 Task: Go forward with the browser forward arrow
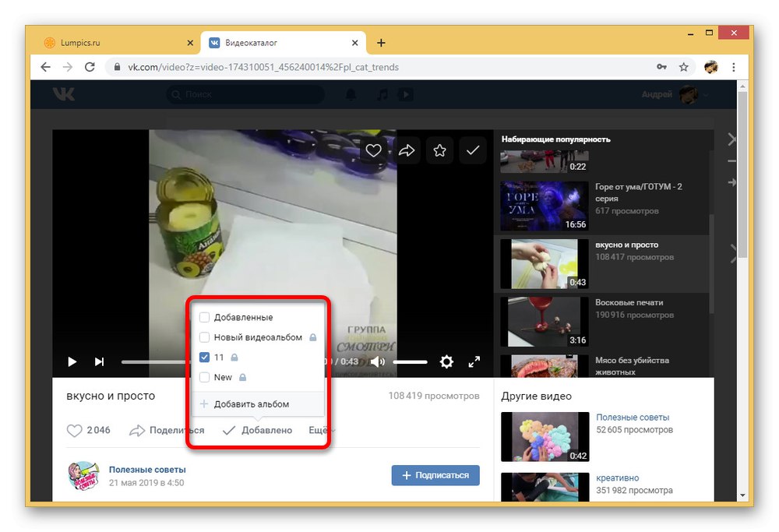coord(68,67)
